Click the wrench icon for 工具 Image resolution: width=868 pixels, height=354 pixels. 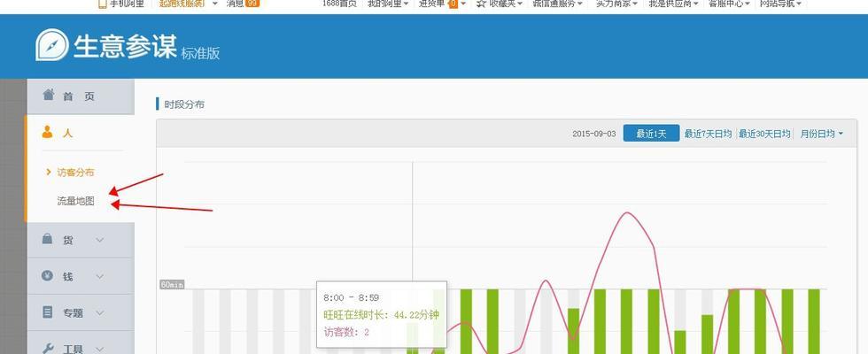48,348
